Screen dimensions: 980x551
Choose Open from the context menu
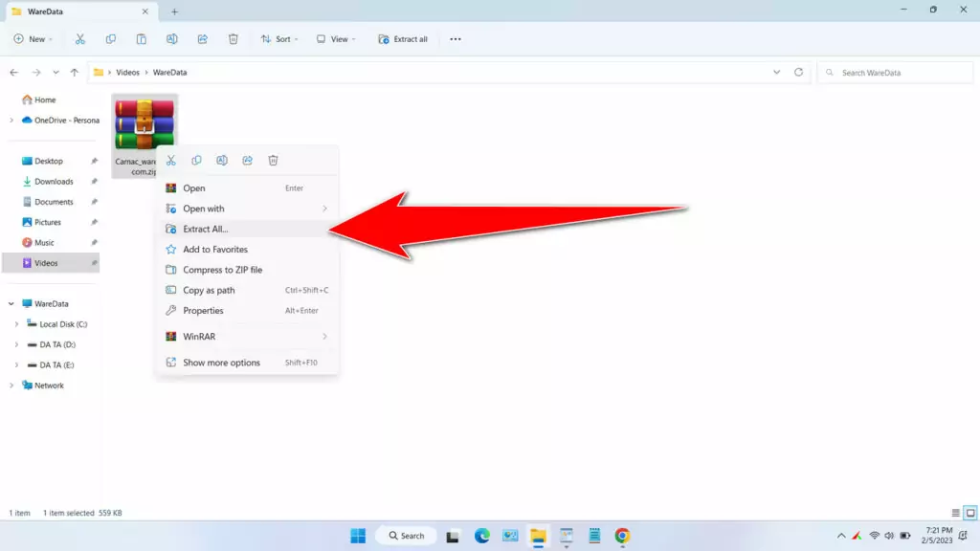click(248, 188)
